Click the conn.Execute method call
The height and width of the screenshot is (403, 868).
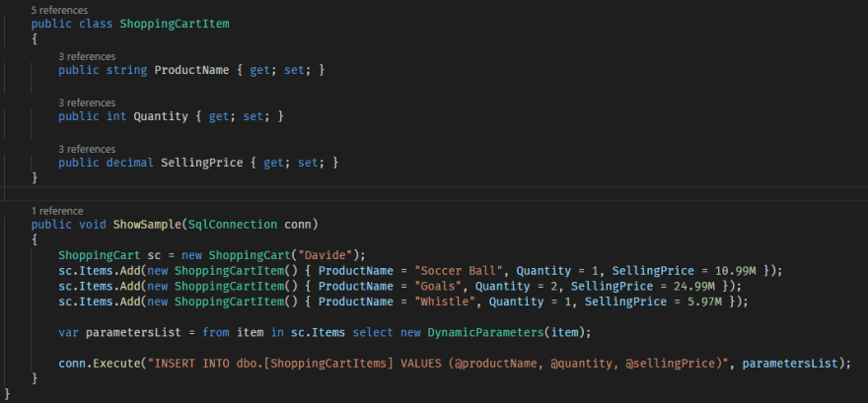click(100, 364)
